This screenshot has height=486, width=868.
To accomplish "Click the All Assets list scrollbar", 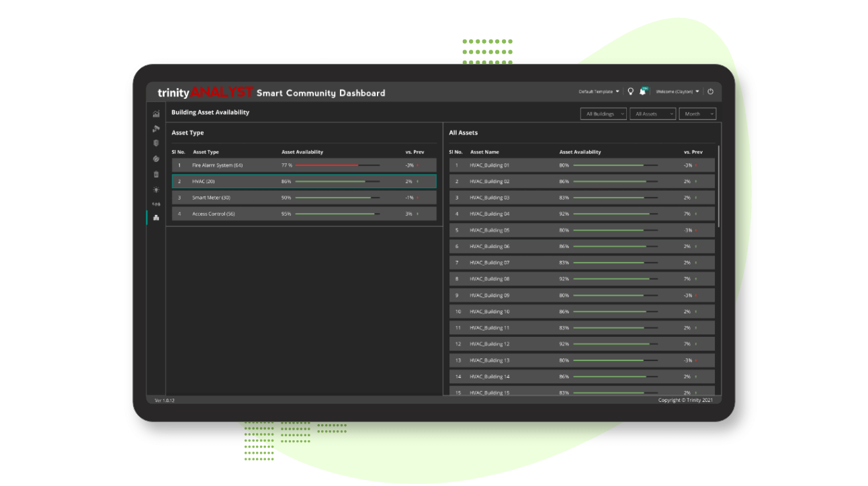I will [719, 186].
